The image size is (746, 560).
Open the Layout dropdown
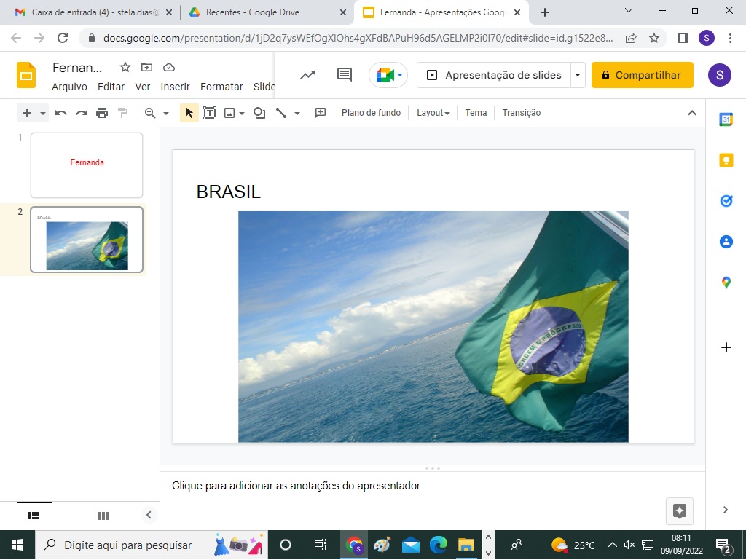pos(433,113)
